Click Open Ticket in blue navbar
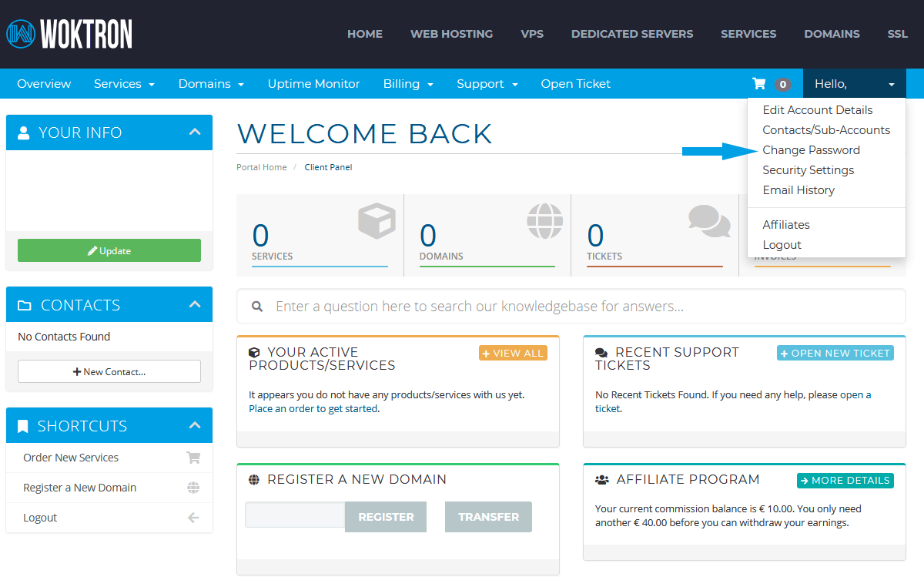Image resolution: width=924 pixels, height=587 pixels. coord(576,84)
